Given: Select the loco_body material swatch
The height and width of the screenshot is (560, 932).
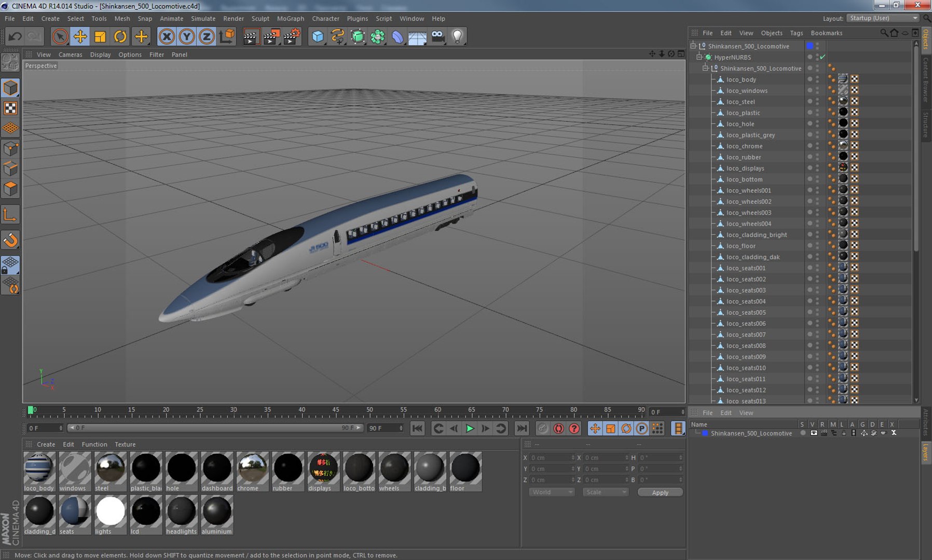Looking at the screenshot, I should pyautogui.click(x=39, y=471).
